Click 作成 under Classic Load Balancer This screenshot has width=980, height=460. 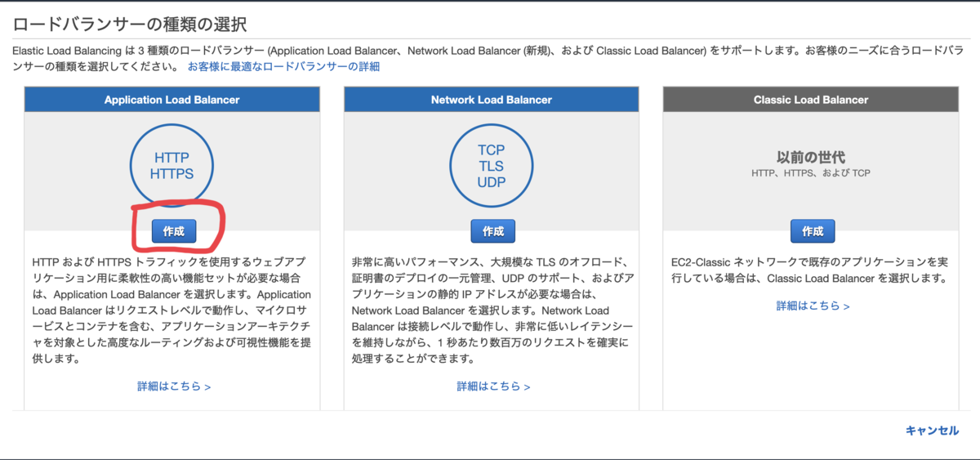coord(813,231)
